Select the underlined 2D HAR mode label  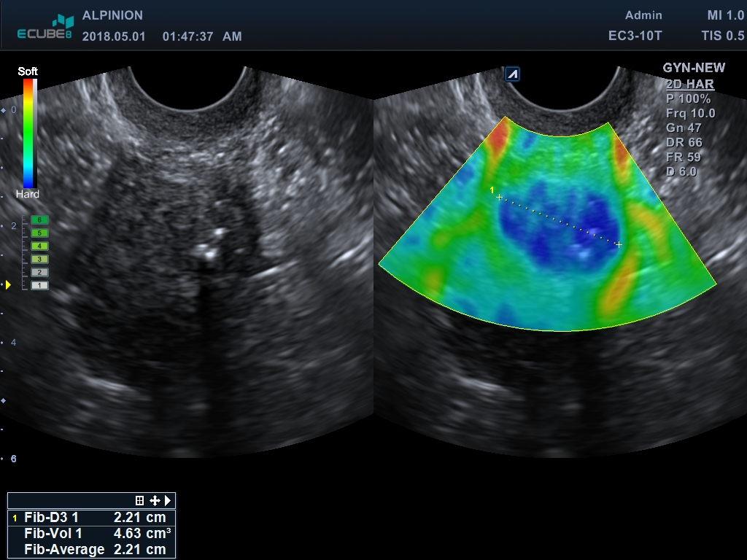(689, 85)
